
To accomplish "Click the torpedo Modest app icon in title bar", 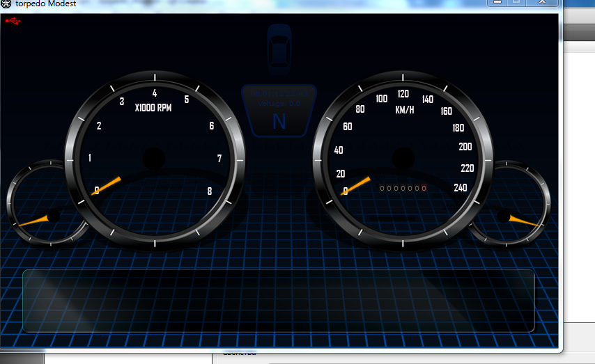I will pyautogui.click(x=6, y=3).
